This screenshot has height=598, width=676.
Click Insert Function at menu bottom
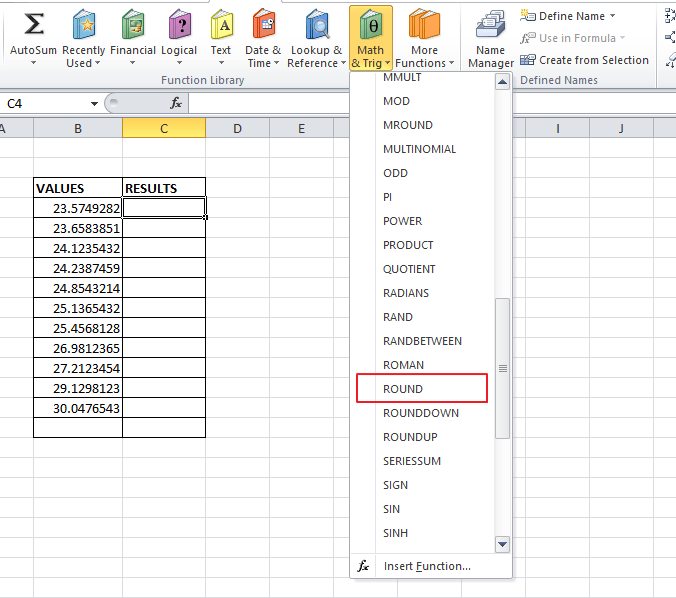[x=426, y=566]
